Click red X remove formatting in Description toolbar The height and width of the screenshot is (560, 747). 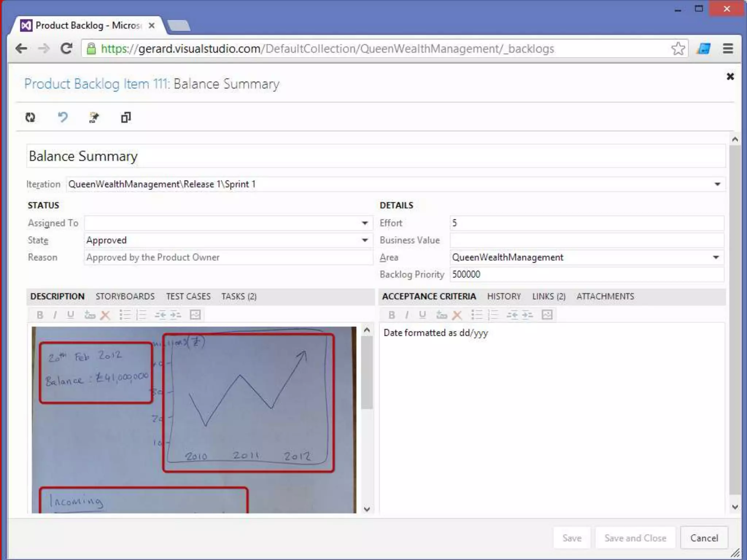click(x=105, y=315)
